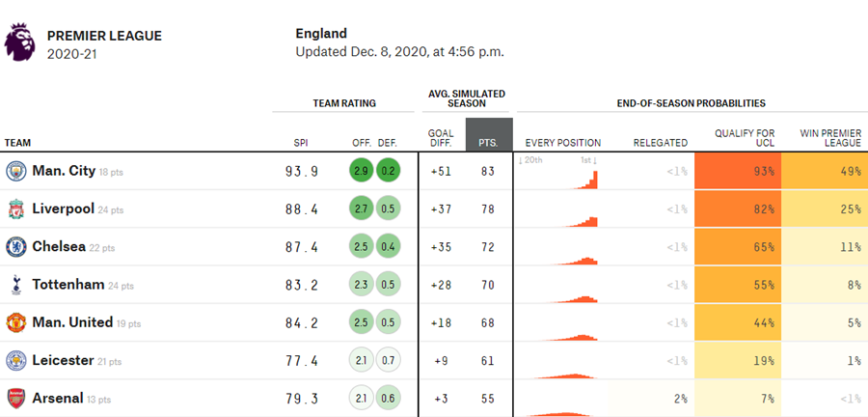Viewport: 868px width, 417px height.
Task: Open the Man. City team name link
Action: [64, 171]
